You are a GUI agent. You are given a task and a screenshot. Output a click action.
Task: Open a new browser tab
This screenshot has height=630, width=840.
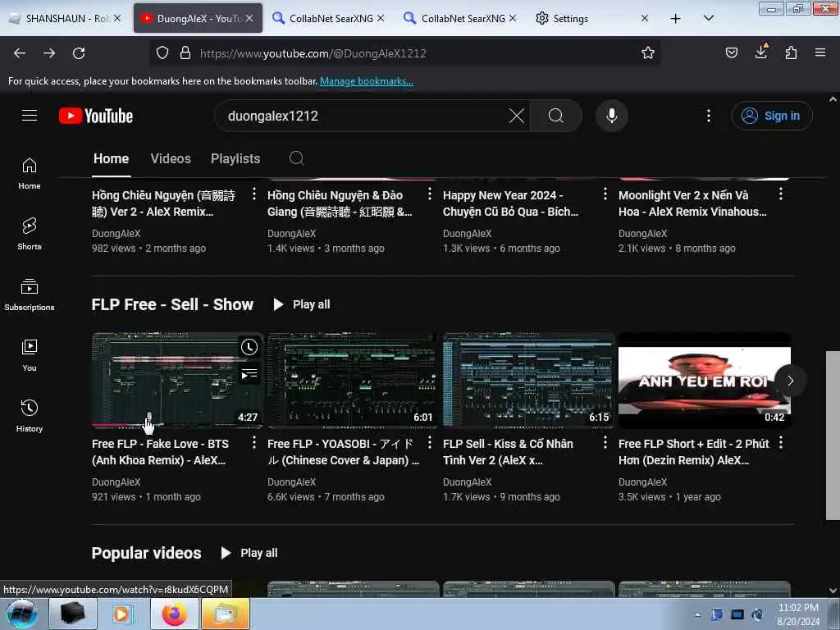676,19
